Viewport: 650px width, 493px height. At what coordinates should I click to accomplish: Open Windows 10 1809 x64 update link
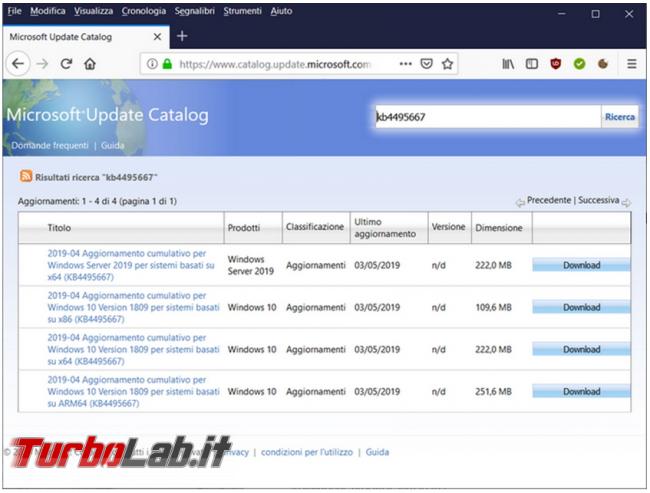coord(133,350)
